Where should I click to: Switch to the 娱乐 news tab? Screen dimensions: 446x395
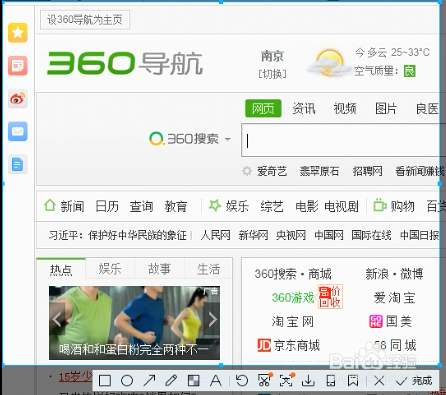click(x=110, y=269)
